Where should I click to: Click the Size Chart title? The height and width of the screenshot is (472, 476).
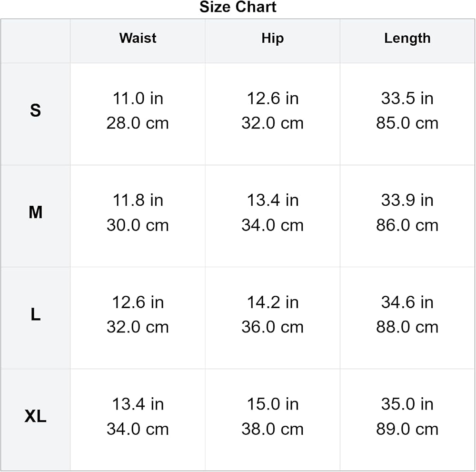pos(238,7)
